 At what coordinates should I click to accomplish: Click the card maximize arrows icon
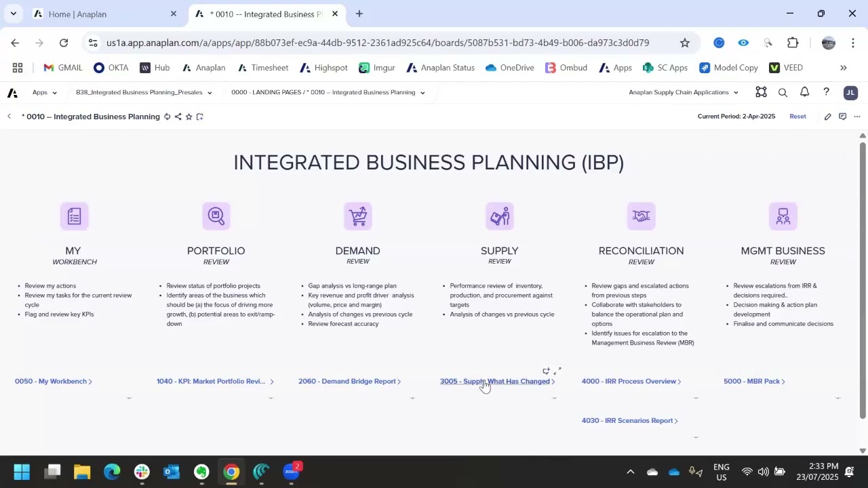click(x=557, y=371)
